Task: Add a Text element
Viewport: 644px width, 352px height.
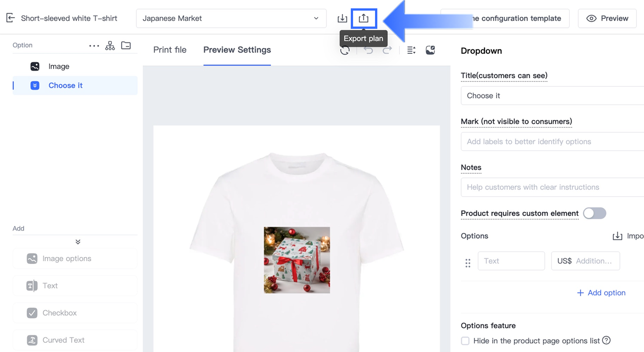Action: point(75,286)
